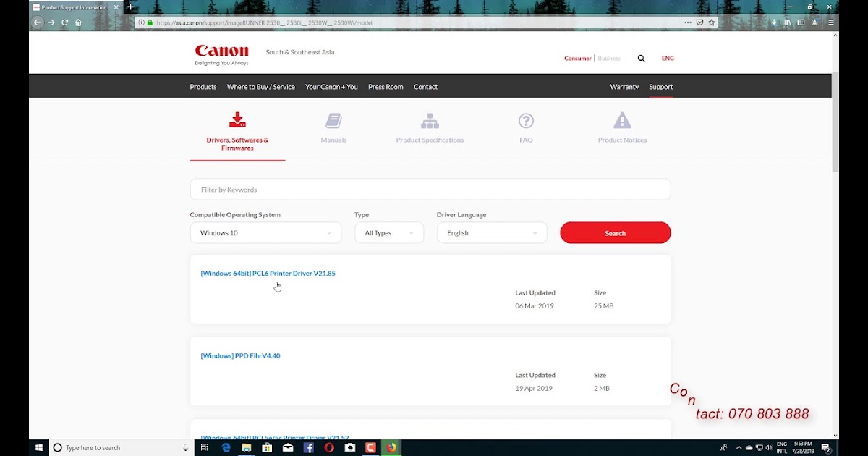Open Where to Buy / Service menu
The height and width of the screenshot is (456, 868).
tap(261, 87)
